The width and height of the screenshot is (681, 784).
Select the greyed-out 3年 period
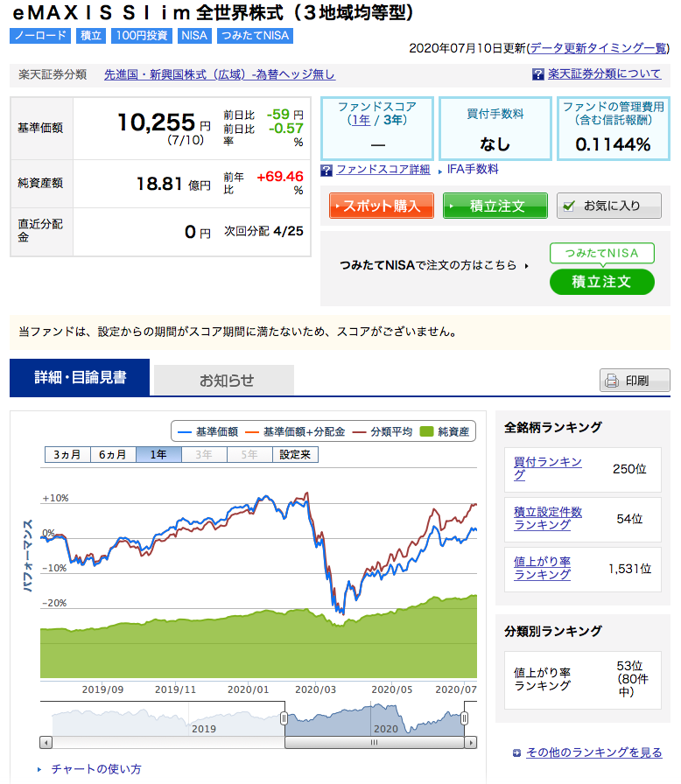(x=204, y=454)
